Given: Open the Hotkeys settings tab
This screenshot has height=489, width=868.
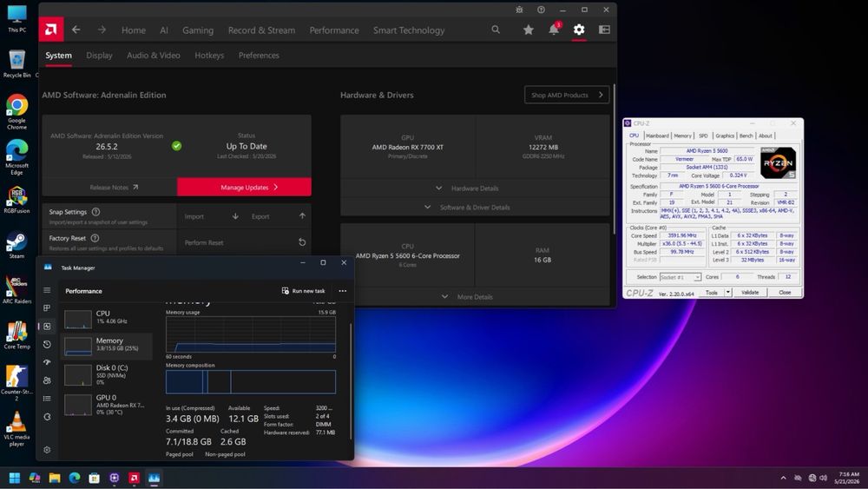Looking at the screenshot, I should point(209,56).
